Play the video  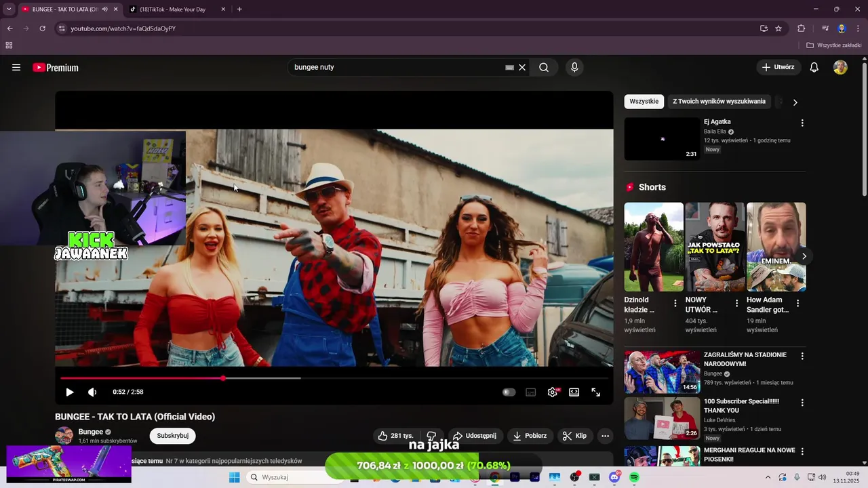pos(69,392)
